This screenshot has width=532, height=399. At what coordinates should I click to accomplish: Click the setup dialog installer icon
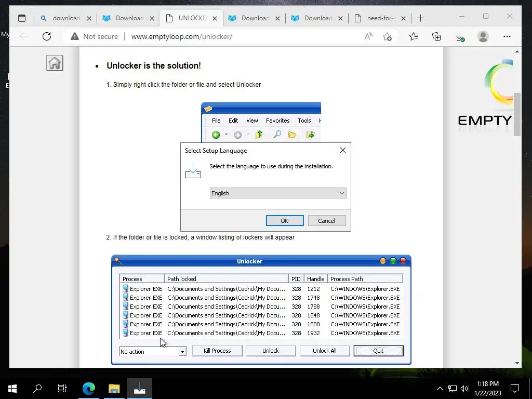click(193, 170)
